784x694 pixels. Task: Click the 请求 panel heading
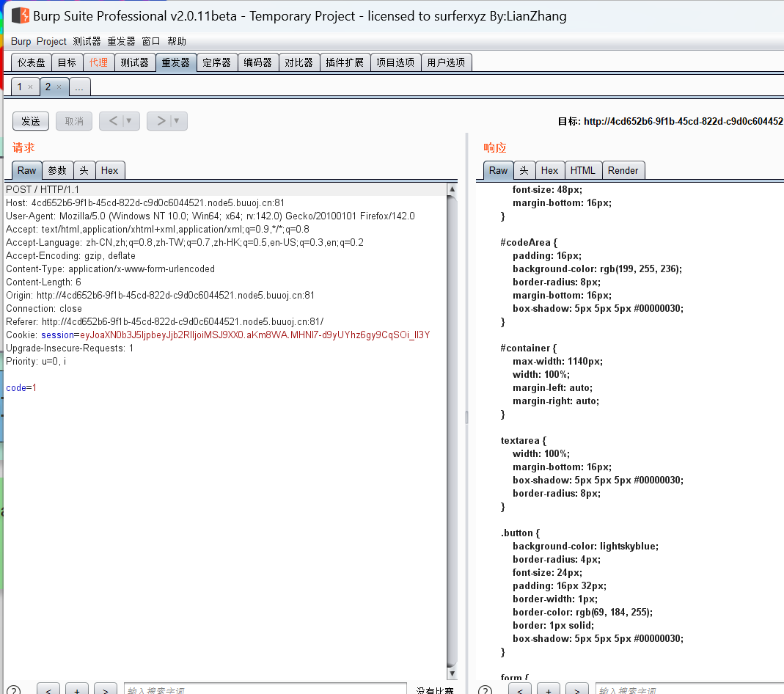(23, 147)
